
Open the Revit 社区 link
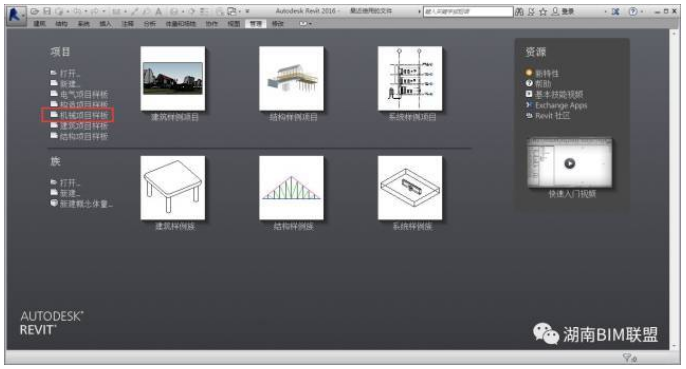[553, 116]
